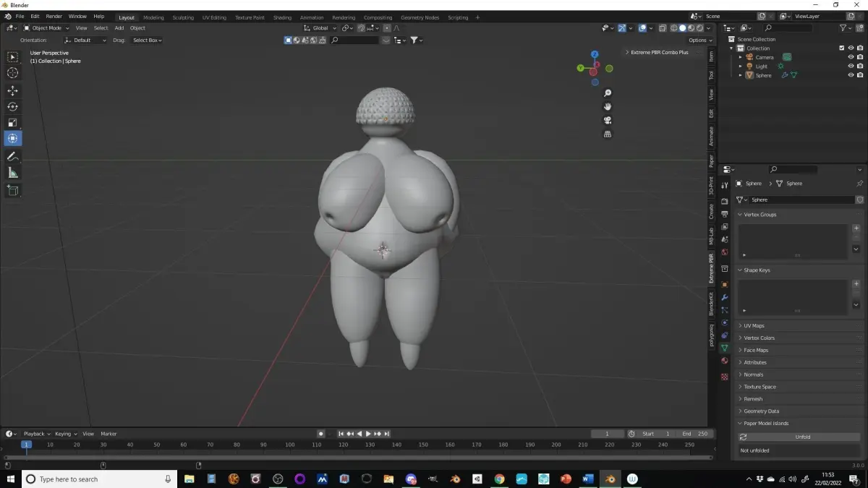Image resolution: width=868 pixels, height=488 pixels.
Task: Select the Cursor tool
Action: pos(12,72)
